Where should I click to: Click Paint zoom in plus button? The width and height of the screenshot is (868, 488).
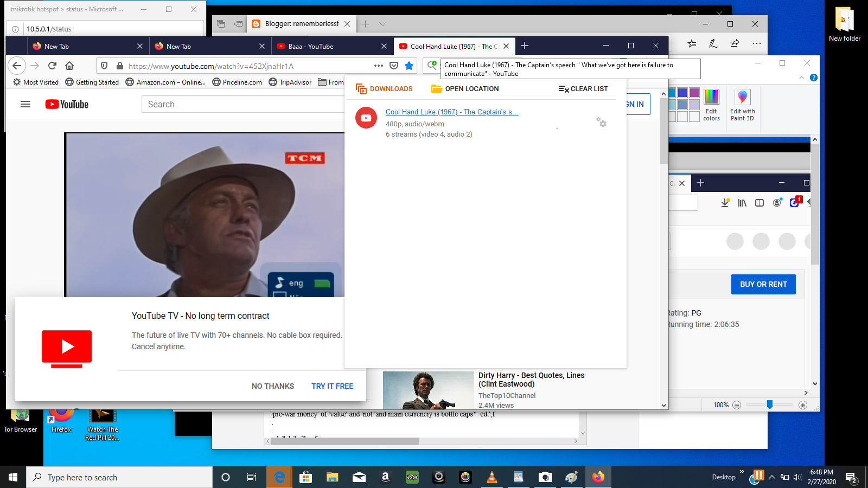click(803, 405)
